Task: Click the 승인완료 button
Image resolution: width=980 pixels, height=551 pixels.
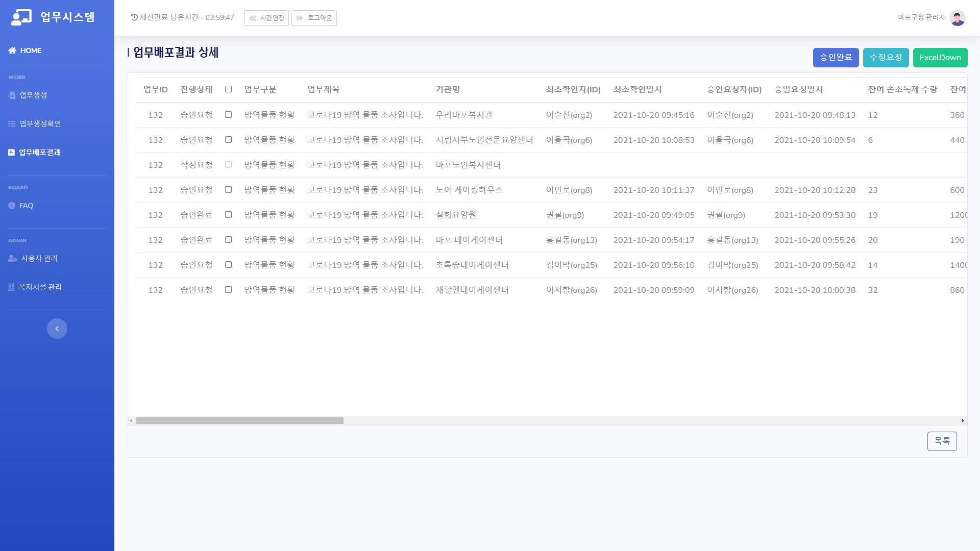Action: [x=836, y=58]
